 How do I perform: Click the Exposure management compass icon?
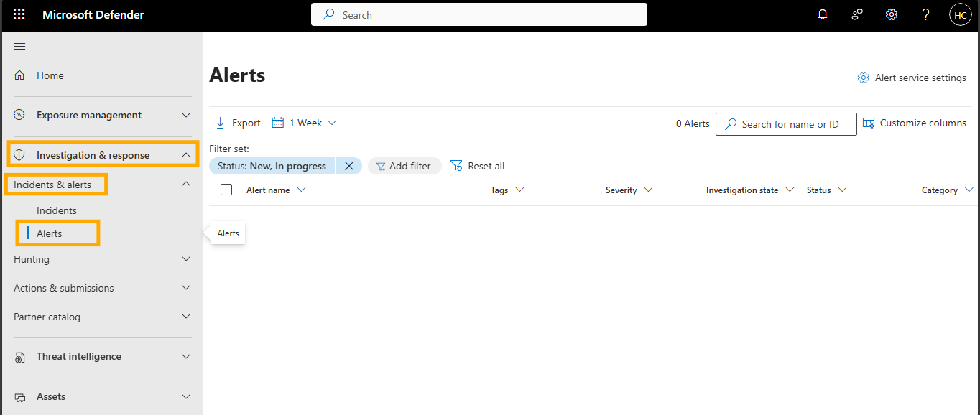(20, 115)
